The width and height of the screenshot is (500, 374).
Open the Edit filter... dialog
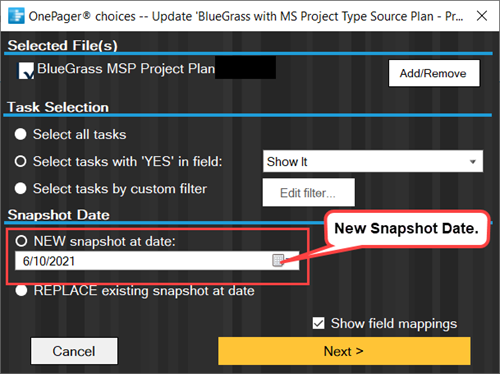coord(308,193)
